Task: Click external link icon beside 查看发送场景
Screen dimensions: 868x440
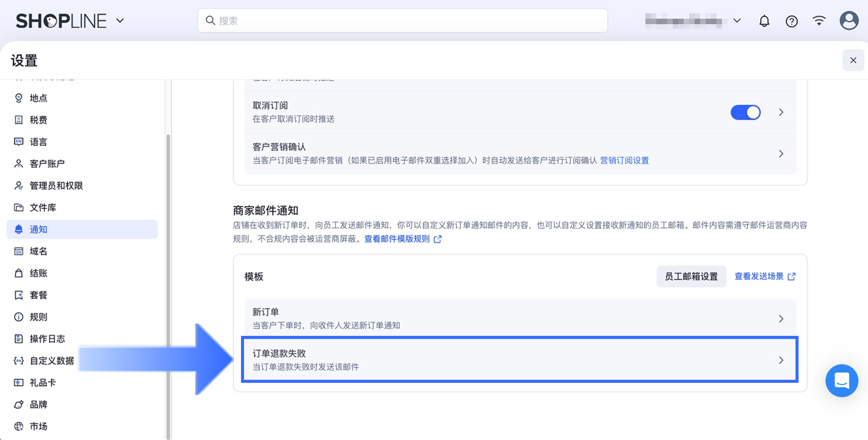Action: pyautogui.click(x=791, y=276)
